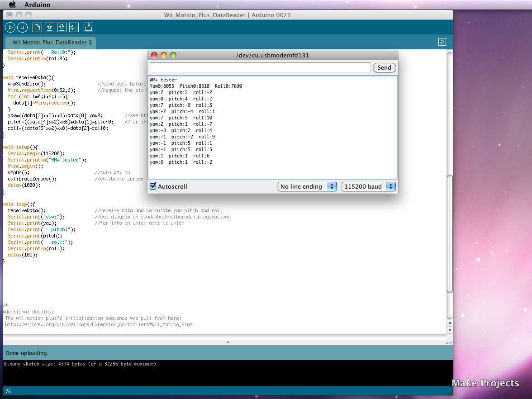Click the 'calibrateZeroes();' code line

click(32, 179)
